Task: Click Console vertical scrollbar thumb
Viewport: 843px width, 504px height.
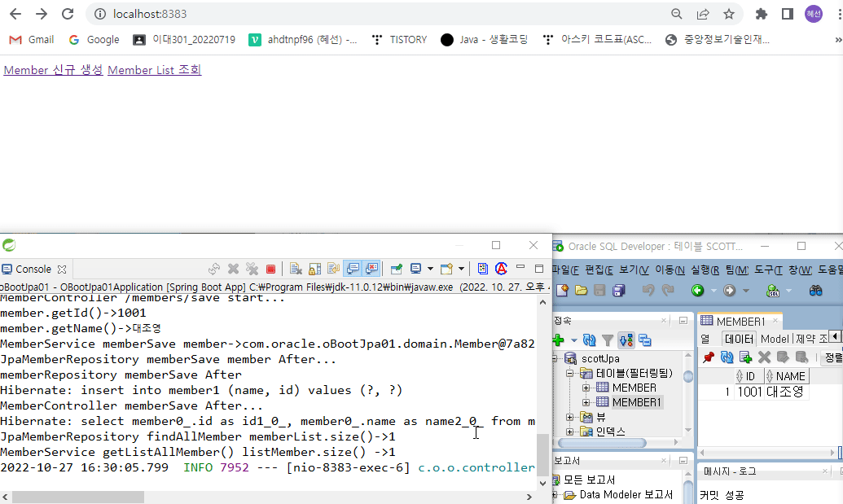Action: (543, 454)
